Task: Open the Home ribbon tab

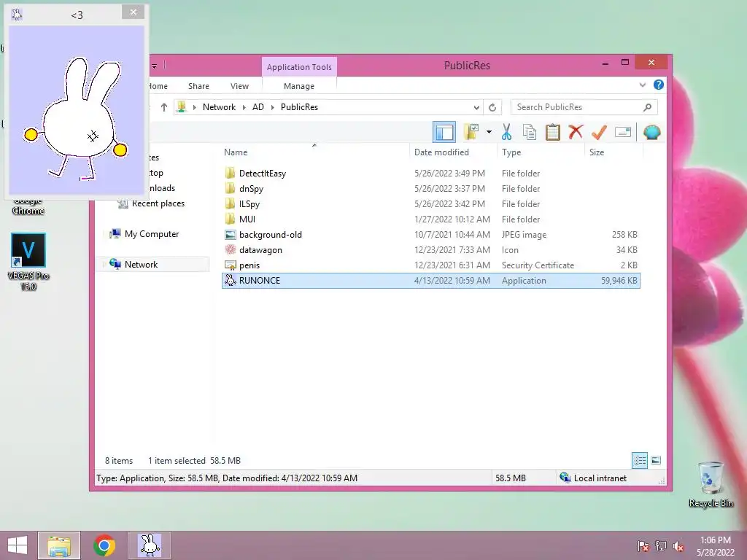Action: (x=158, y=86)
